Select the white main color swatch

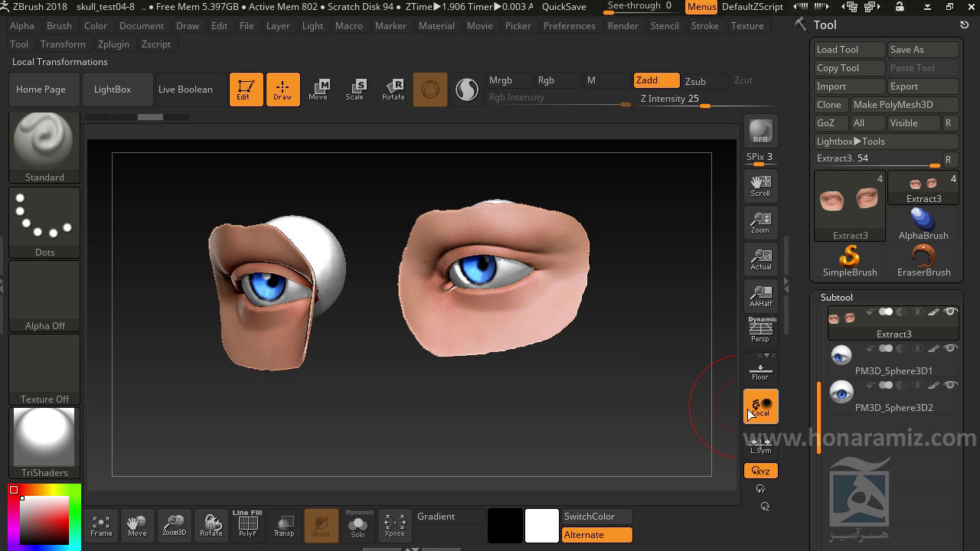[x=541, y=526]
